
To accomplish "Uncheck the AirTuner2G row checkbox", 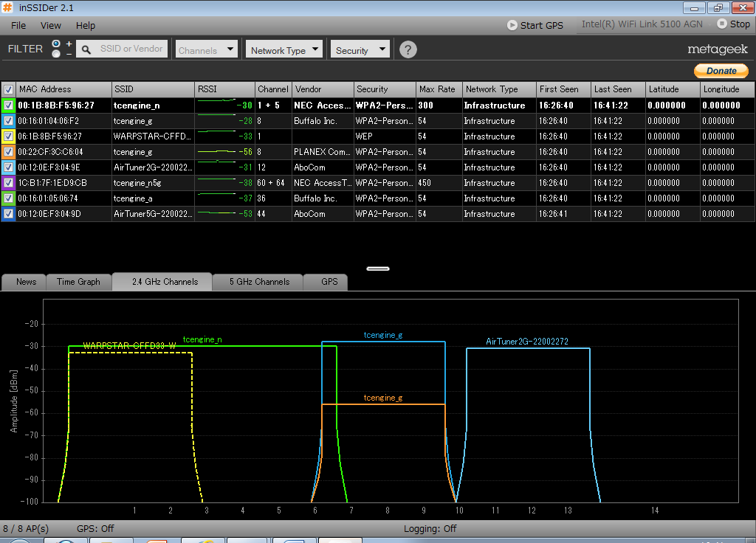I will pyautogui.click(x=8, y=167).
